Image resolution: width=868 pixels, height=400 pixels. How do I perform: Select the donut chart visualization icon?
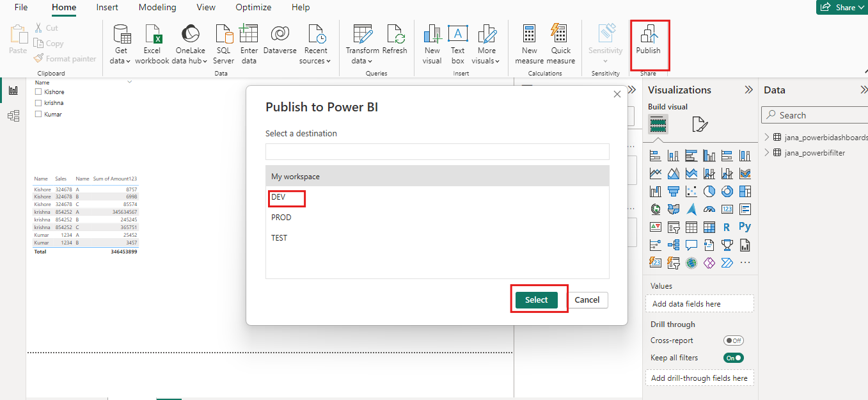tap(727, 191)
